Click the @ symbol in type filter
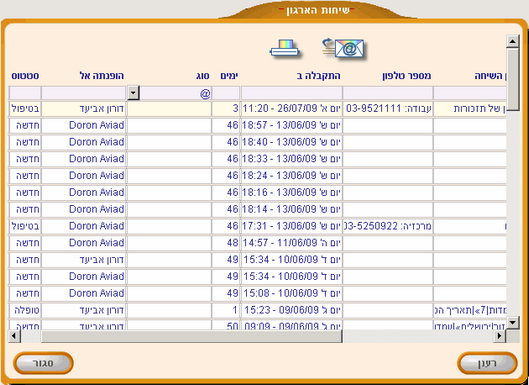Viewport: 529px width, 385px height. pyautogui.click(x=205, y=93)
